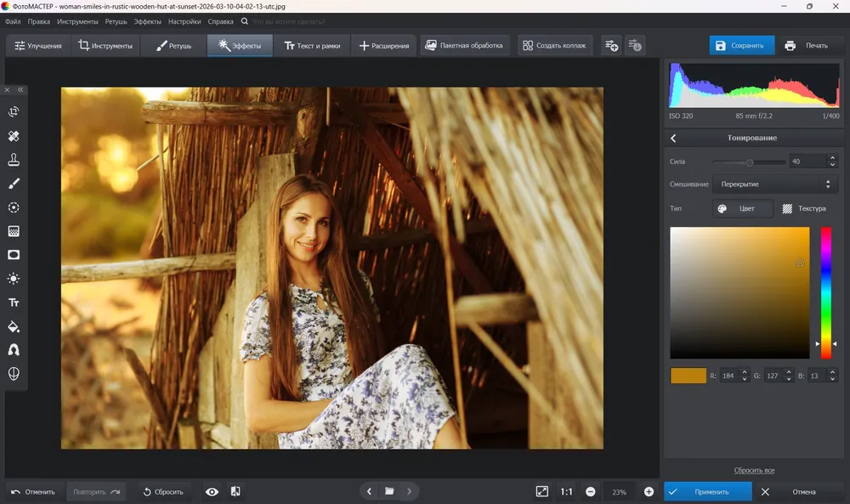Screen dimensions: 850x504
Task: Open the Смешивание blend mode dropdown
Action: point(775,184)
